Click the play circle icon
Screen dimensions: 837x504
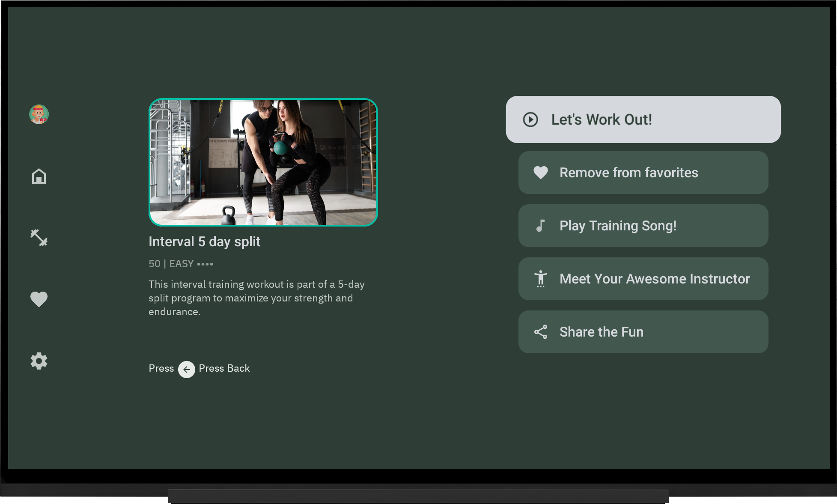(x=530, y=119)
